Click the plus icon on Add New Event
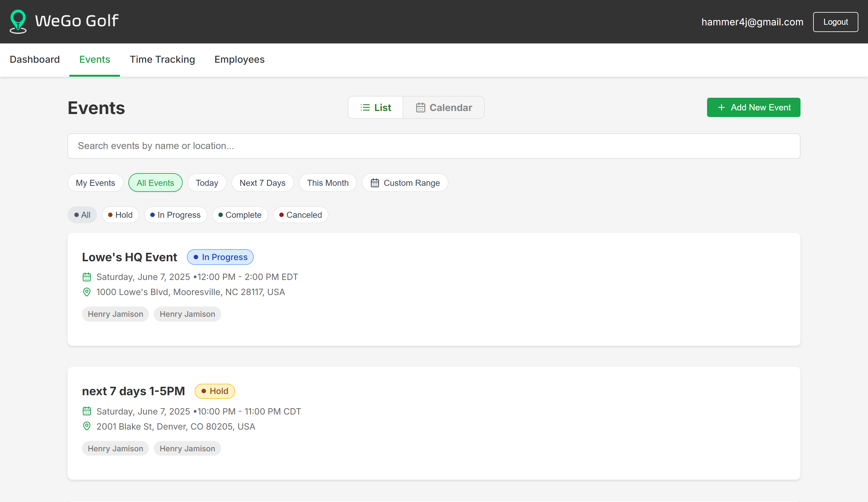Viewport: 868px width, 502px height. pos(721,108)
